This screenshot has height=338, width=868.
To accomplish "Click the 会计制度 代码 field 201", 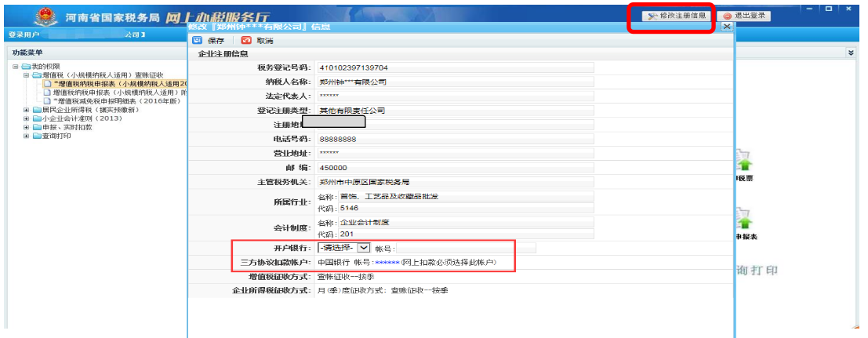I will point(466,234).
